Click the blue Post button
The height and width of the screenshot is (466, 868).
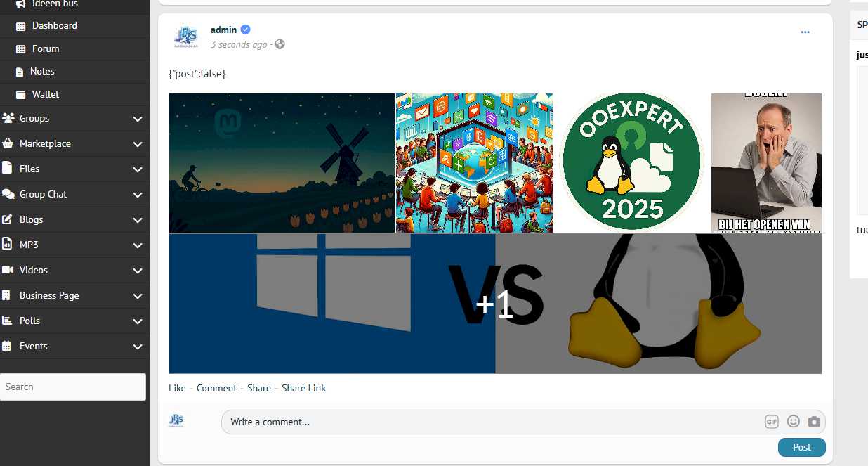tap(802, 447)
